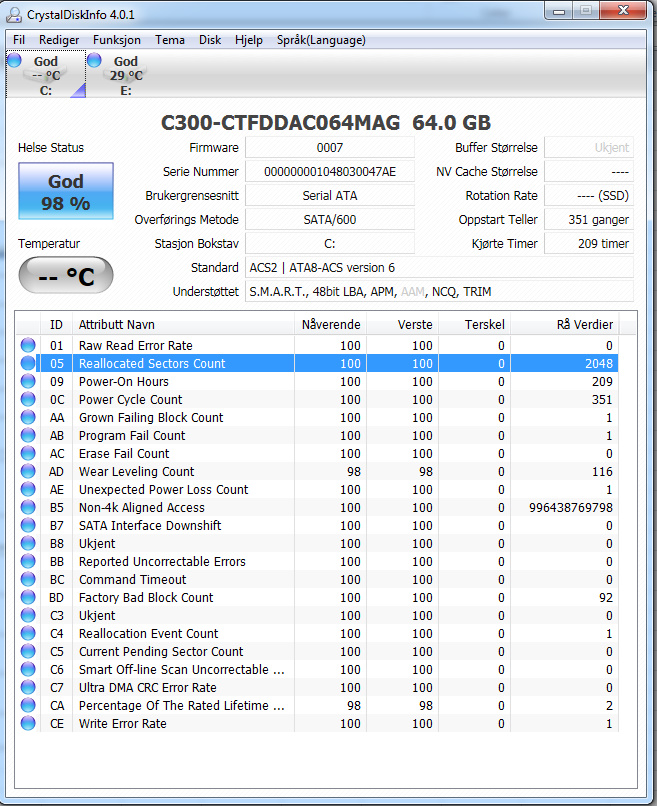The height and width of the screenshot is (806, 657).
Task: Click the -- °C temperature button
Action: click(x=66, y=276)
